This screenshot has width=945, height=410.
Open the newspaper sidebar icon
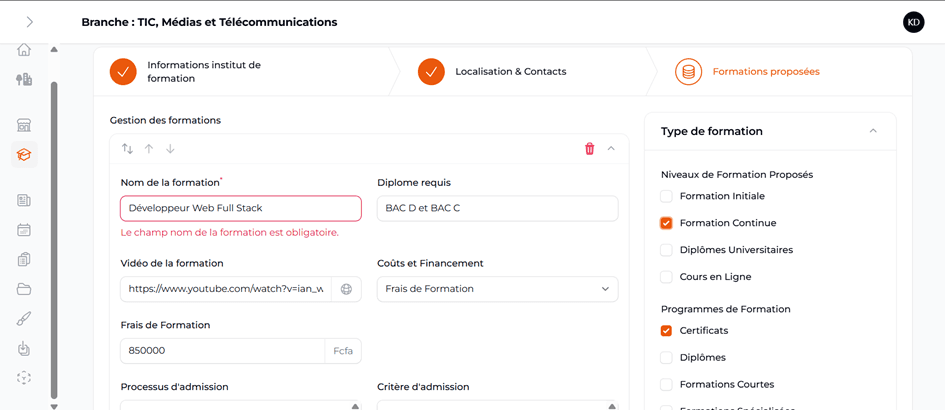tap(24, 200)
